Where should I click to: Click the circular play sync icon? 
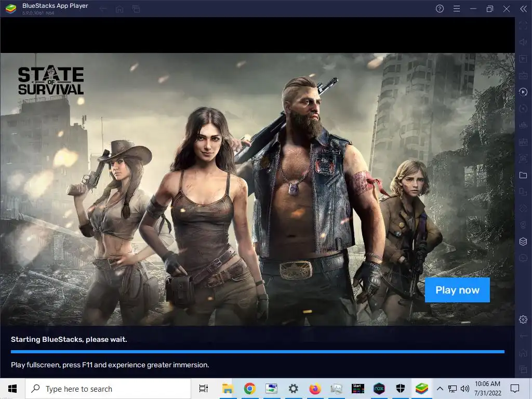click(x=523, y=92)
